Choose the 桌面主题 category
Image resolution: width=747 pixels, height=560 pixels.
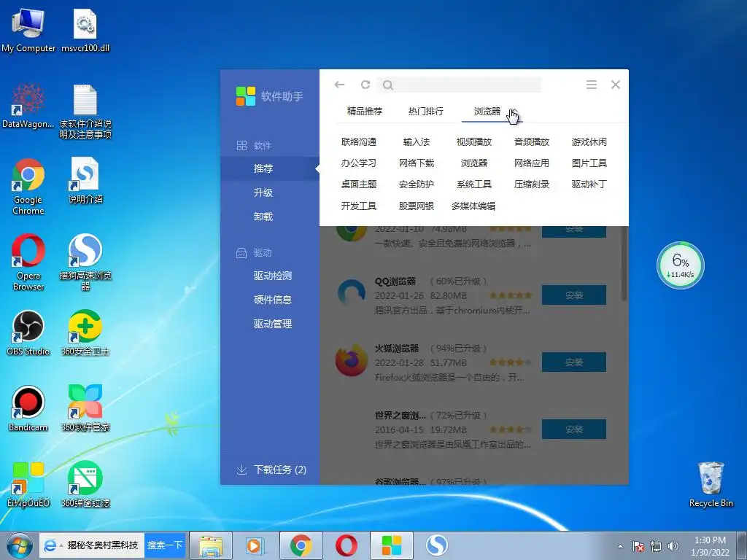[x=359, y=184]
